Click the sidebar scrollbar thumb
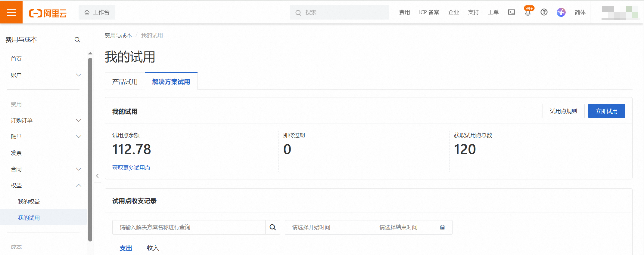 (x=90, y=149)
